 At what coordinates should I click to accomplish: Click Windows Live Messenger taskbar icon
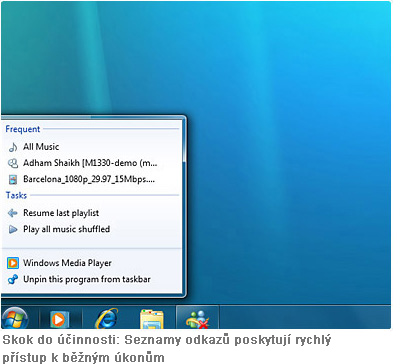[197, 319]
